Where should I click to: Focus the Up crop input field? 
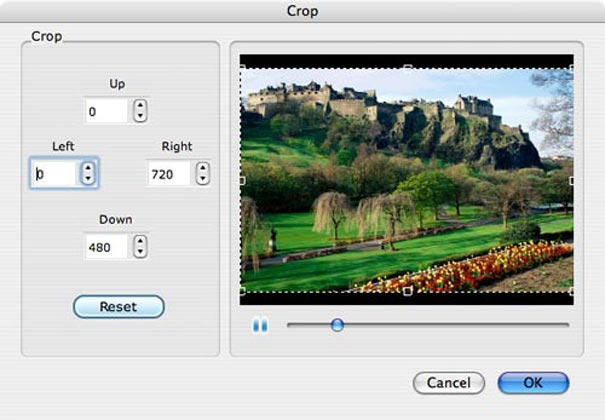(107, 111)
